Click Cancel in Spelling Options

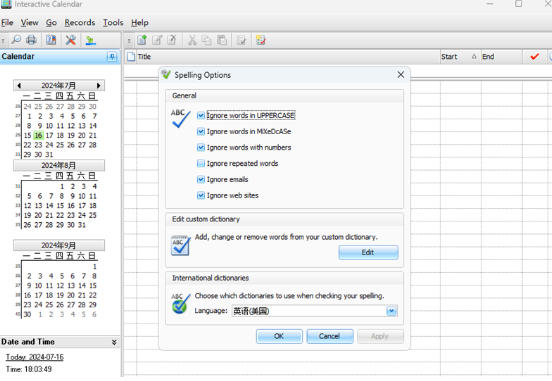pyautogui.click(x=330, y=336)
